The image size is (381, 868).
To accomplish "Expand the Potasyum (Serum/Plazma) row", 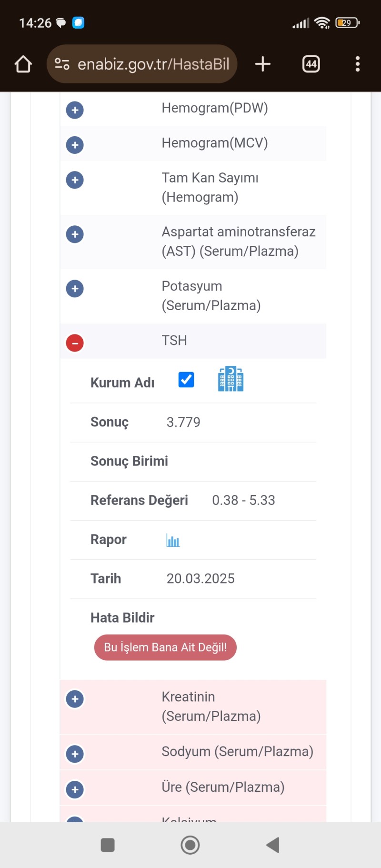I will coord(75,289).
